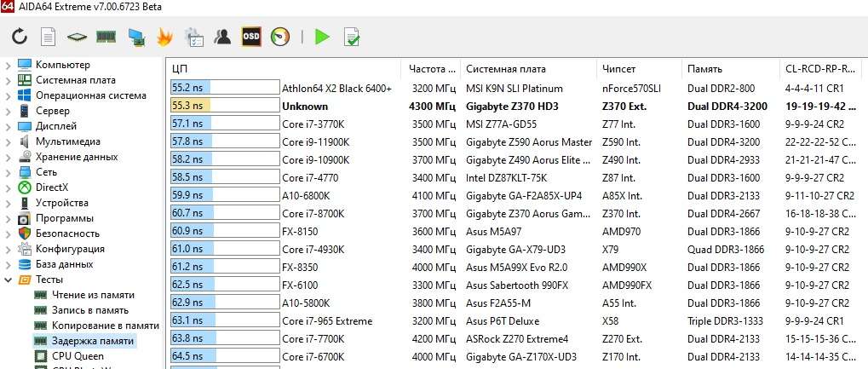Image resolution: width=868 pixels, height=369 pixels.
Task: Click the memory module toolbar icon
Action: [x=106, y=37]
